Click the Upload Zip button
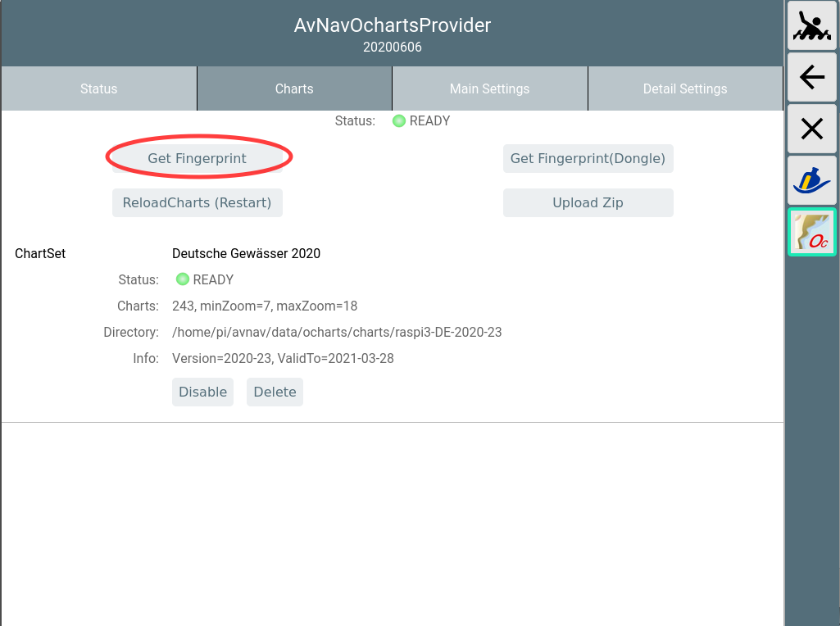 588,203
